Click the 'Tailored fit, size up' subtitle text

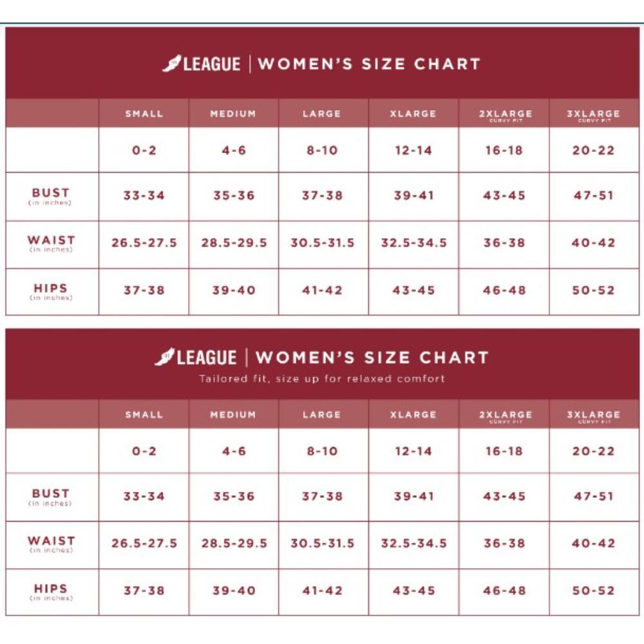[322, 378]
